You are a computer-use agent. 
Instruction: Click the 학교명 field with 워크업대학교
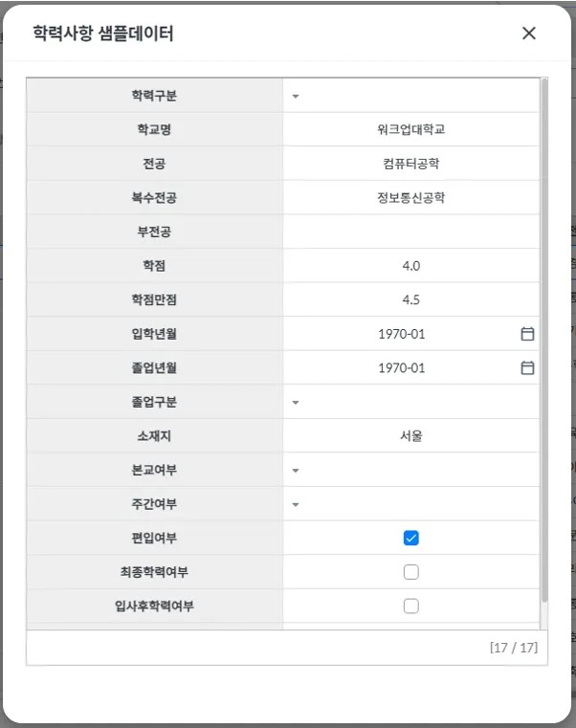click(410, 129)
